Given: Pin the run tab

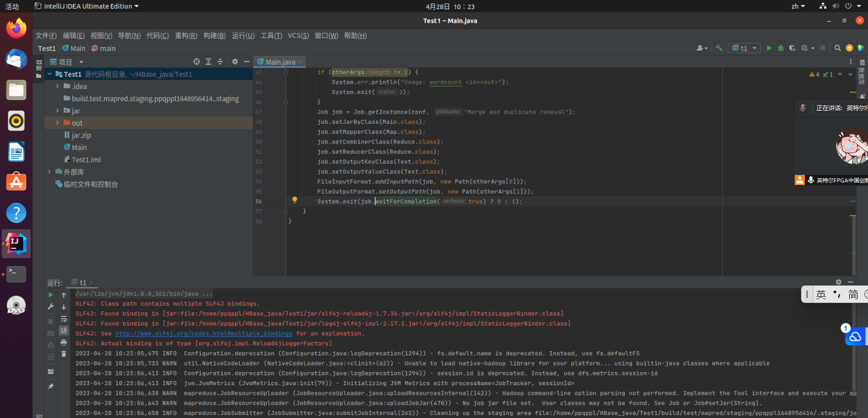Looking at the screenshot, I should point(51,387).
